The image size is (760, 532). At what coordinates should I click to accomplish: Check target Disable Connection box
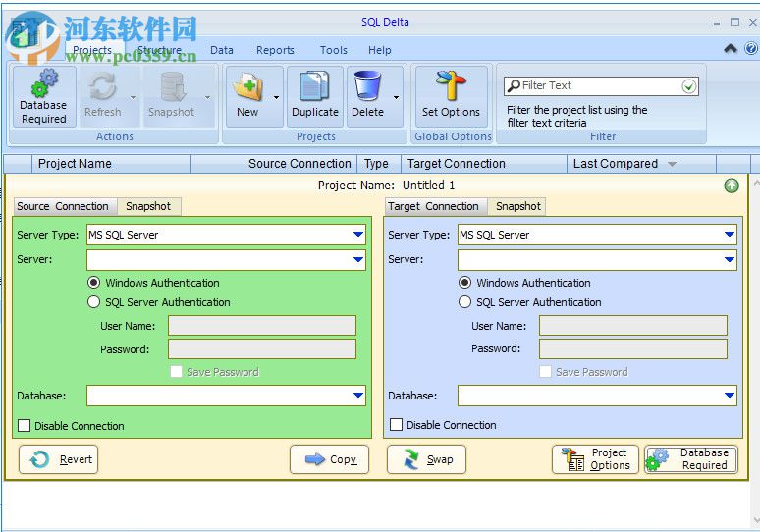(x=396, y=425)
